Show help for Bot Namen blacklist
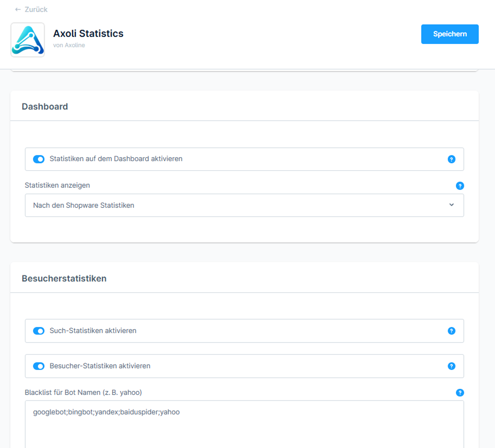Screen dimensions: 495x448 (460, 393)
